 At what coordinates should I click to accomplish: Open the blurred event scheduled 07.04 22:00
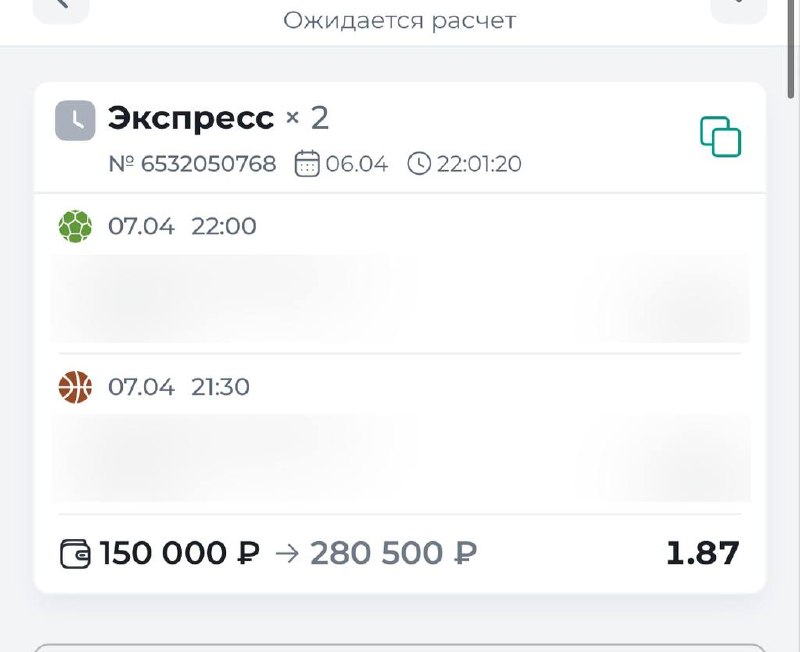click(400, 298)
